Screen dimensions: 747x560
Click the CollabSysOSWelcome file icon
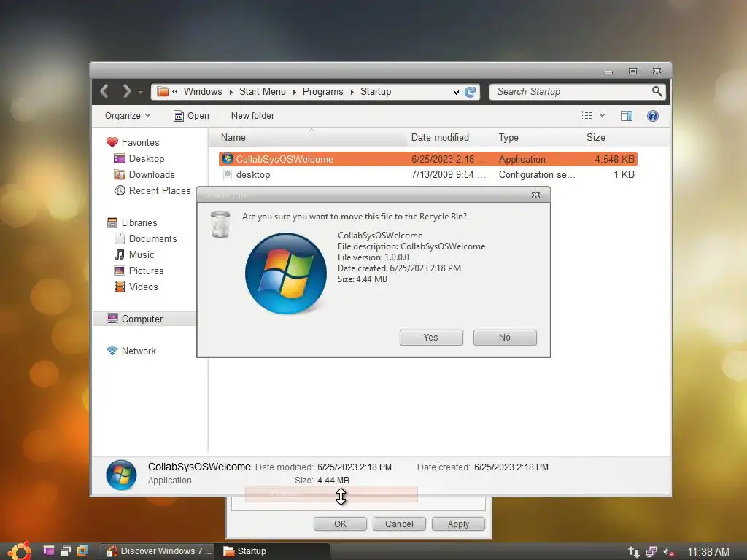pyautogui.click(x=228, y=158)
